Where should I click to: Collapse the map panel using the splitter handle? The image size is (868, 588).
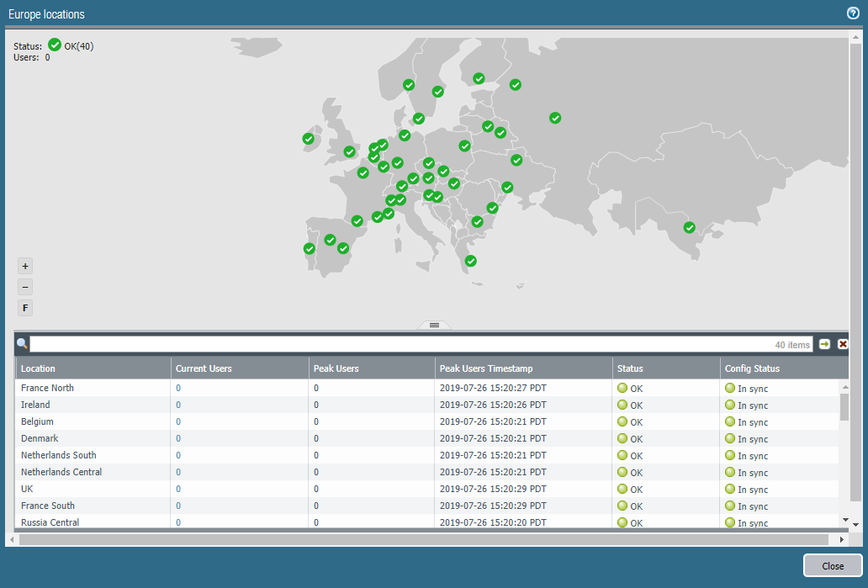434,325
